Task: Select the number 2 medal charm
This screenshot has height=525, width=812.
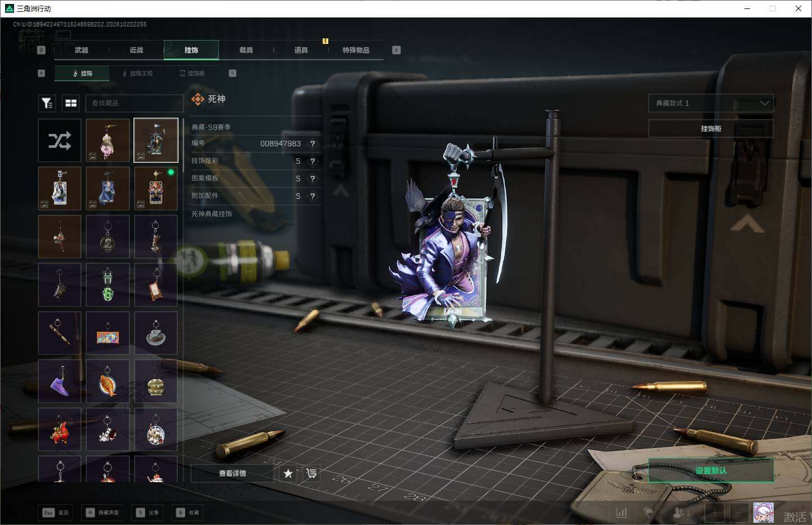Action: pos(108,237)
